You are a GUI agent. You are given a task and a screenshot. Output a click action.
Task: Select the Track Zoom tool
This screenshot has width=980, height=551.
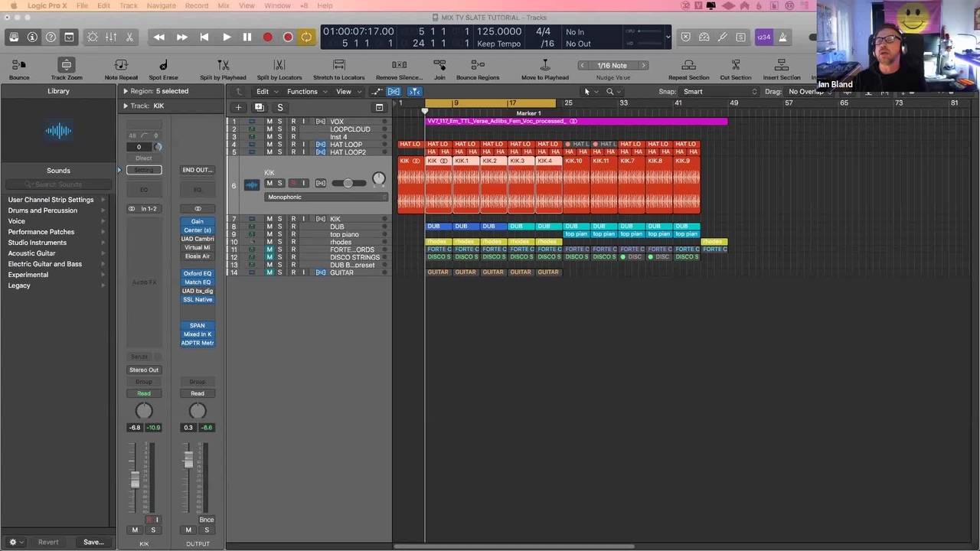pyautogui.click(x=67, y=66)
